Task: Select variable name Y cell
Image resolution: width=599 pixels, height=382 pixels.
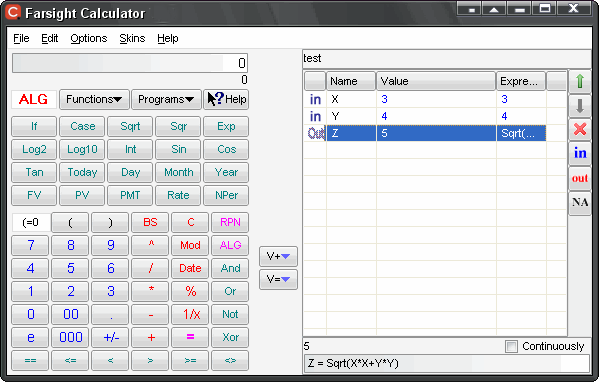Action: (x=351, y=116)
